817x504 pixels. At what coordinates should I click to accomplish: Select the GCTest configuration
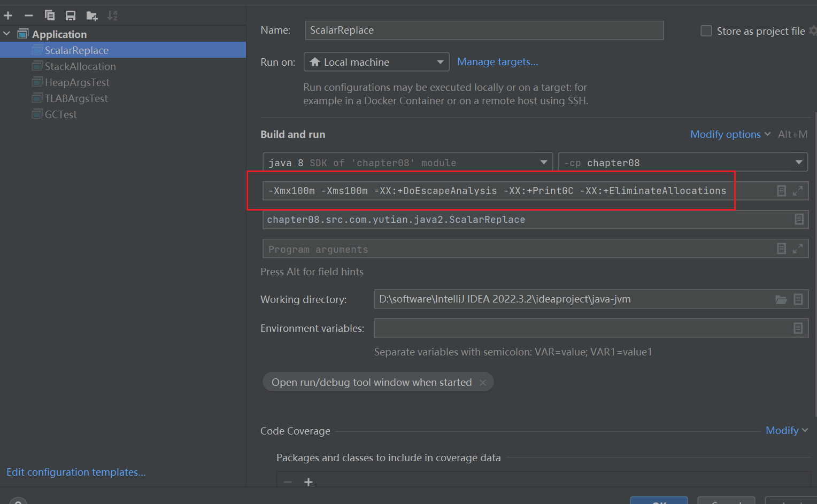[60, 114]
